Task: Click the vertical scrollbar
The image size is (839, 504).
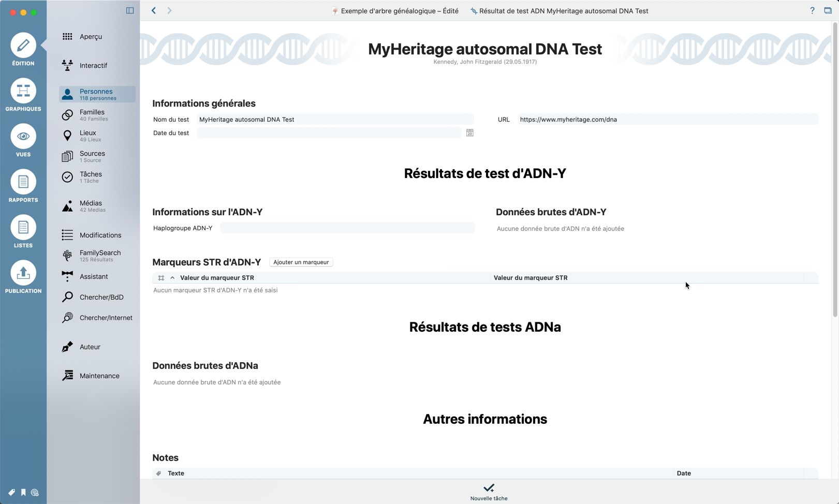Action: coord(835,171)
